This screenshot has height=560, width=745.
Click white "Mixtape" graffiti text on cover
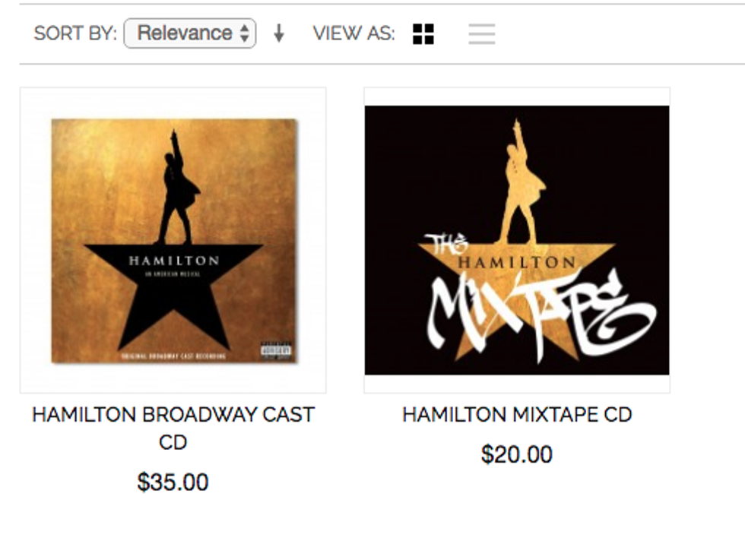(540, 312)
